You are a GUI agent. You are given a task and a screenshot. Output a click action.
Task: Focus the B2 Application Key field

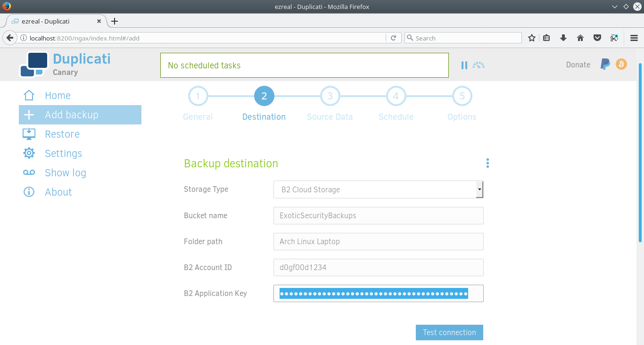(x=379, y=293)
